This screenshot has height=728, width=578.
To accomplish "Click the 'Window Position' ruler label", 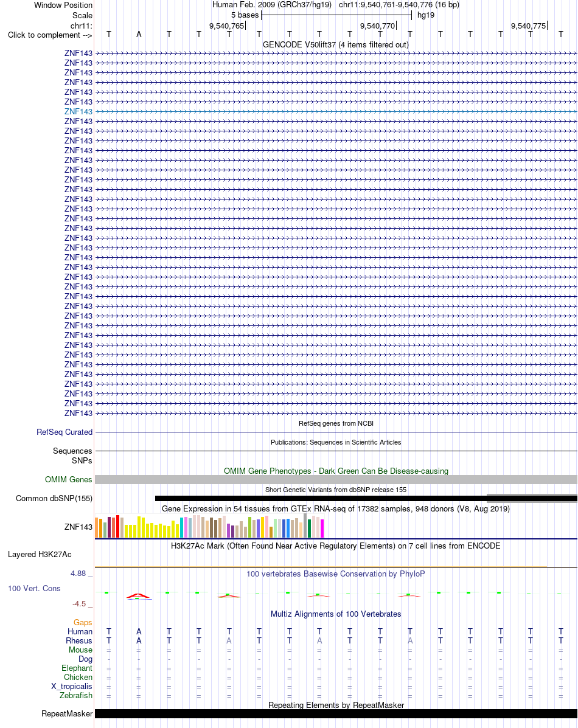I will click(63, 5).
